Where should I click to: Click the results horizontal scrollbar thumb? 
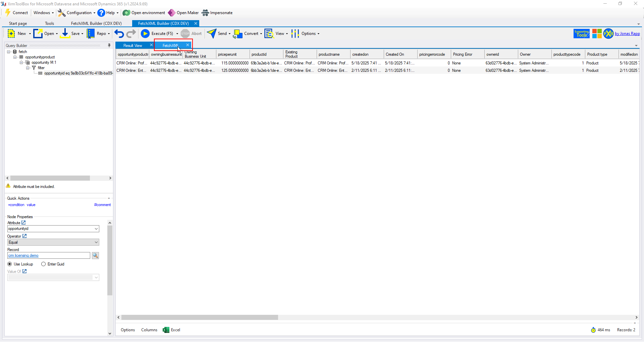pos(200,317)
